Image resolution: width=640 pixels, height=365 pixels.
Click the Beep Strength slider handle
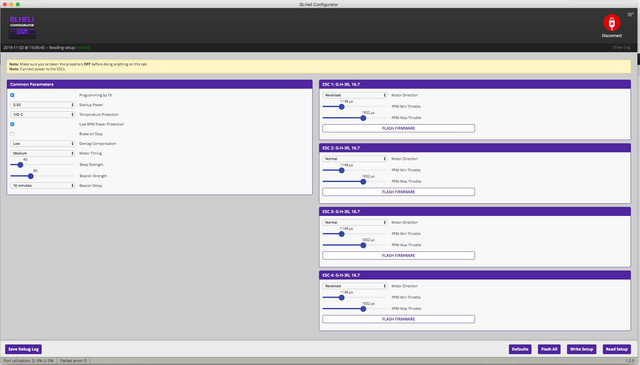(20, 165)
